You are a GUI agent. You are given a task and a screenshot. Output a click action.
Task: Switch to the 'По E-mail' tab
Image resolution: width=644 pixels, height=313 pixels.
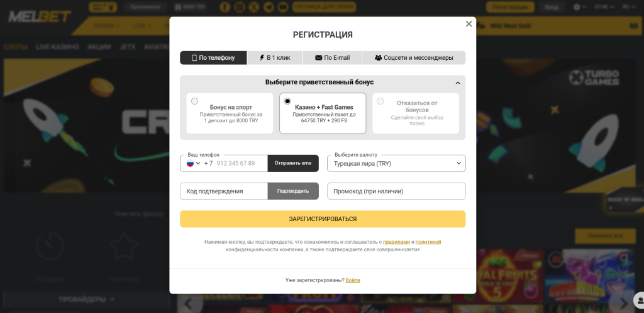(332, 58)
